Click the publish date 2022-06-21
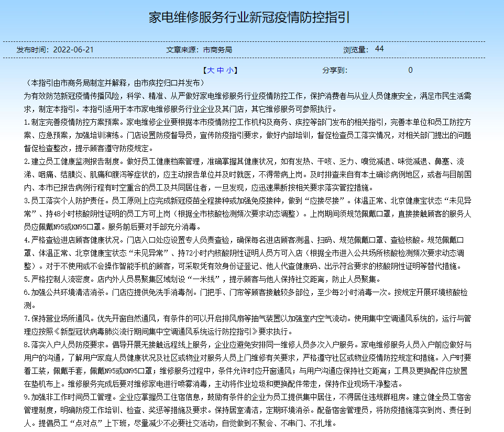The height and width of the screenshot is (432, 504). tap(73, 50)
